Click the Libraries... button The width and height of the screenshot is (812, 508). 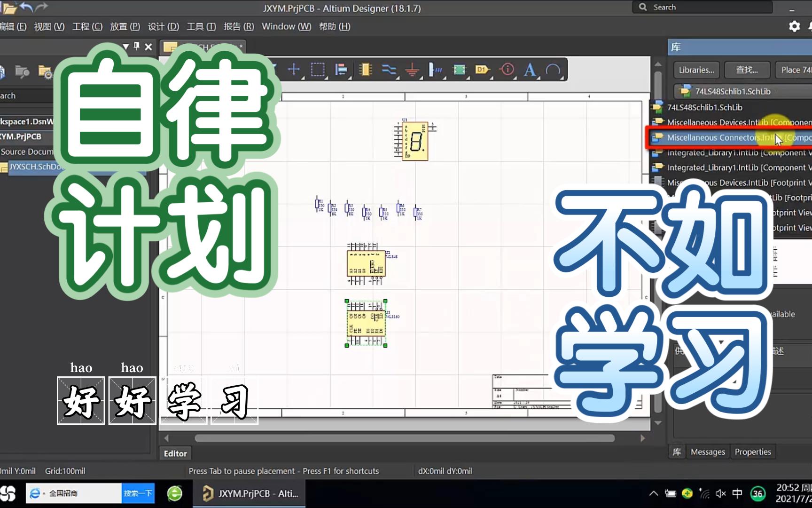(696, 70)
